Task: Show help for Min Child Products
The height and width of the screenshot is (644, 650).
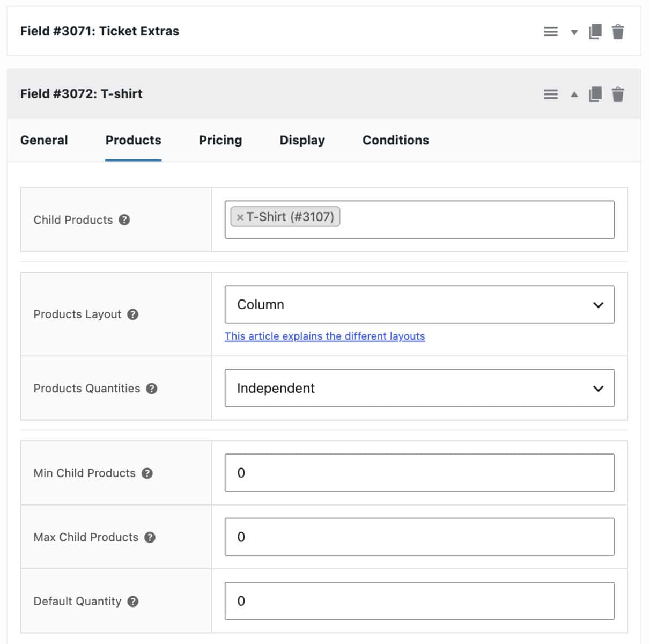Action: tap(147, 473)
